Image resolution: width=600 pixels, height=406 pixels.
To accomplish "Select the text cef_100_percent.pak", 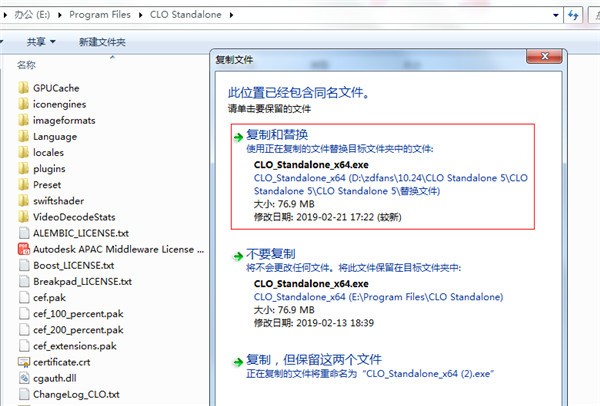I will (78, 314).
